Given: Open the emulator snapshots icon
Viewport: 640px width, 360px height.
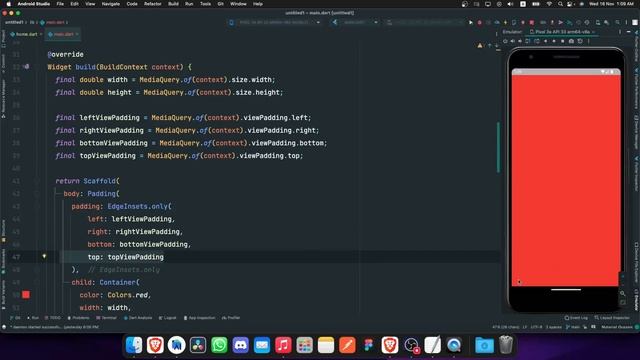Looking at the screenshot, I should [x=580, y=41].
